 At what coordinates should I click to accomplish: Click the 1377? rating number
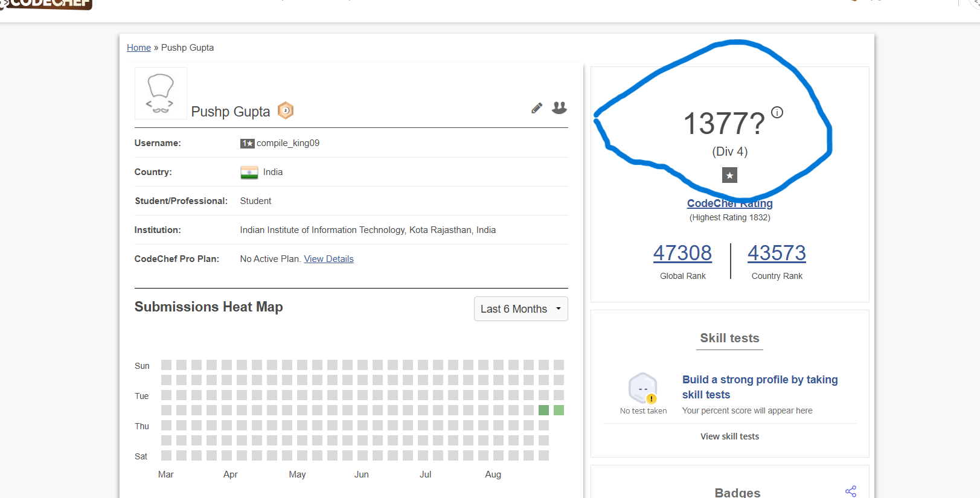click(x=724, y=124)
